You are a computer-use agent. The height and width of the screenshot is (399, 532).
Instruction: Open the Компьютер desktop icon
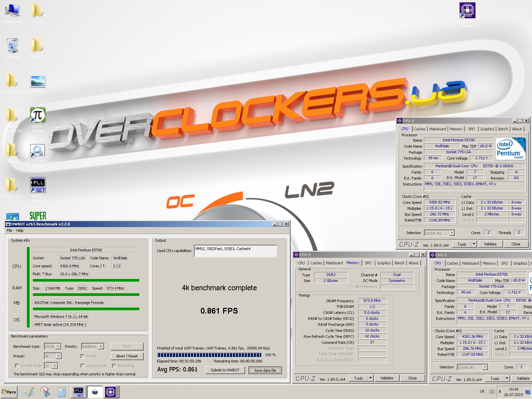tap(12, 13)
